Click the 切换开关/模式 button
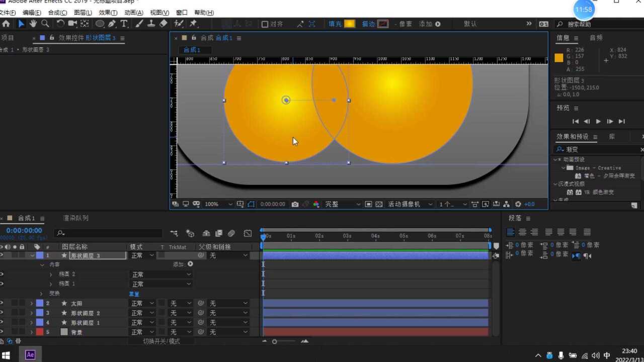Viewport: 644px width, 362px height. [x=162, y=341]
